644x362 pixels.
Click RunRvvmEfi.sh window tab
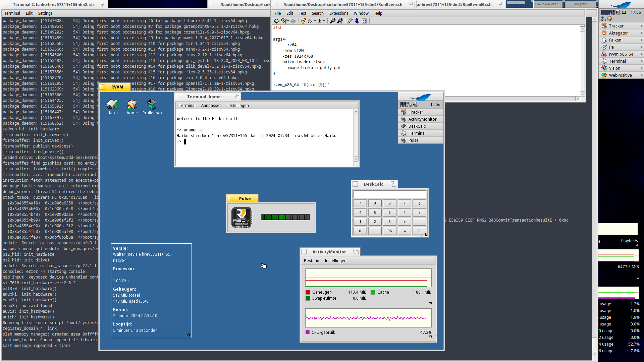[461, 4]
